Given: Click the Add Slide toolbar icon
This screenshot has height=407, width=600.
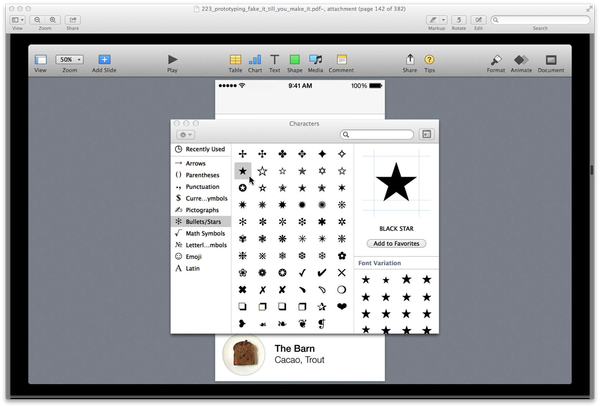Looking at the screenshot, I should point(104,60).
